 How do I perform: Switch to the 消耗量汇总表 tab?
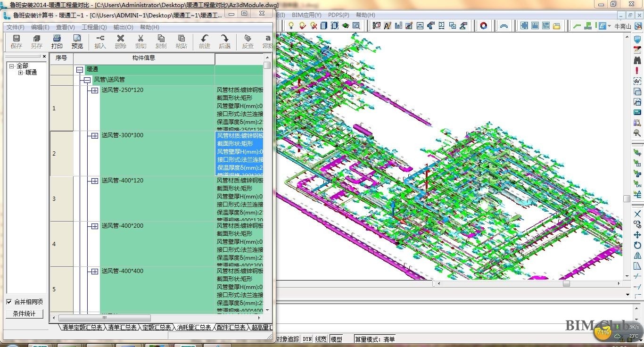click(x=194, y=327)
